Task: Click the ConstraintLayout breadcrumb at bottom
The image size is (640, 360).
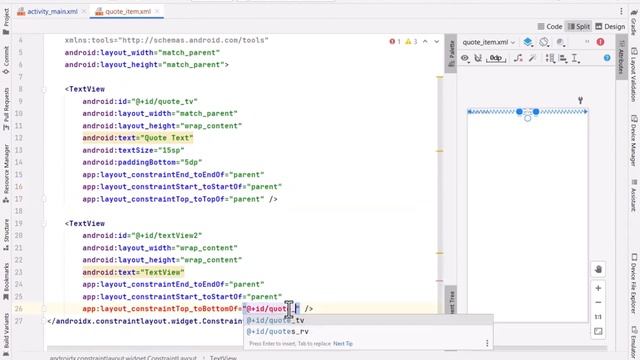Action: point(123,358)
